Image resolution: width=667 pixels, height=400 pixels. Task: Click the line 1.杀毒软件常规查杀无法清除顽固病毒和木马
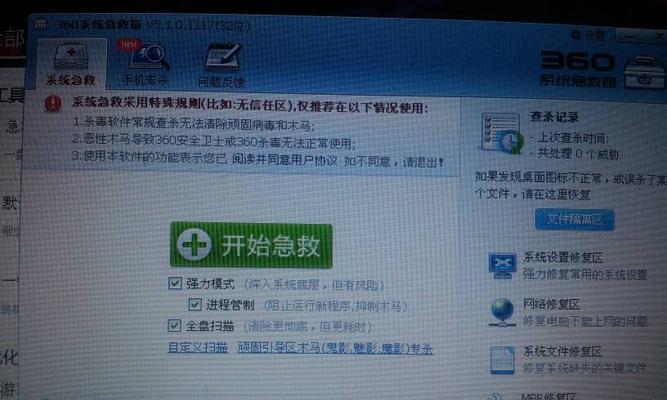pyautogui.click(x=194, y=124)
